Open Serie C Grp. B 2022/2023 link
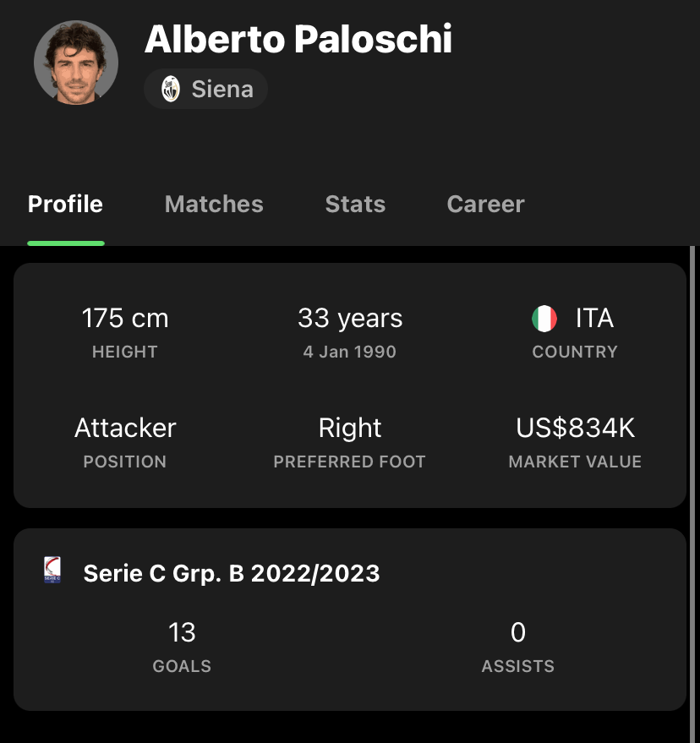This screenshot has width=700, height=743. click(232, 573)
